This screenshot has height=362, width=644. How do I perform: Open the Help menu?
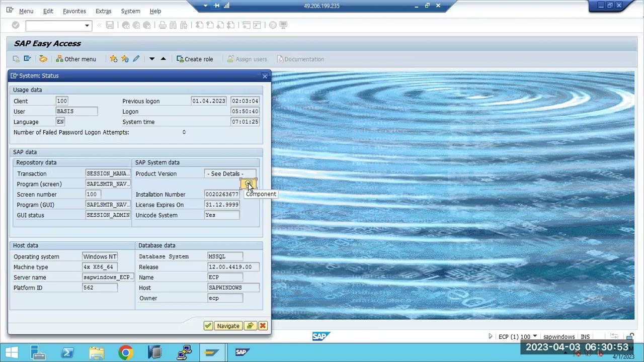pos(155,11)
